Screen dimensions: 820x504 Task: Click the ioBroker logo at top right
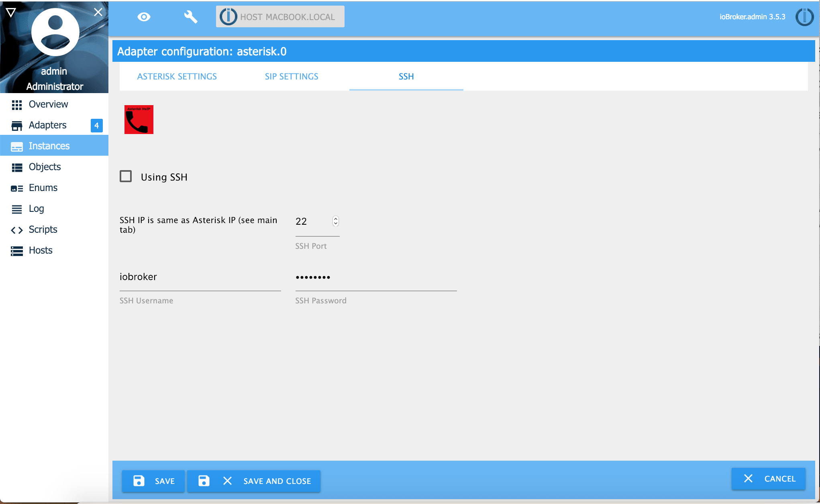[804, 17]
